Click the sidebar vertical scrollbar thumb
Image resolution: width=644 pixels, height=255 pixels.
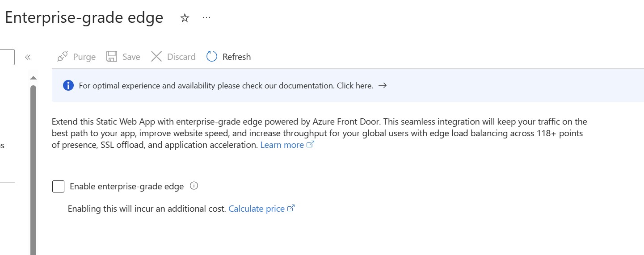33,170
